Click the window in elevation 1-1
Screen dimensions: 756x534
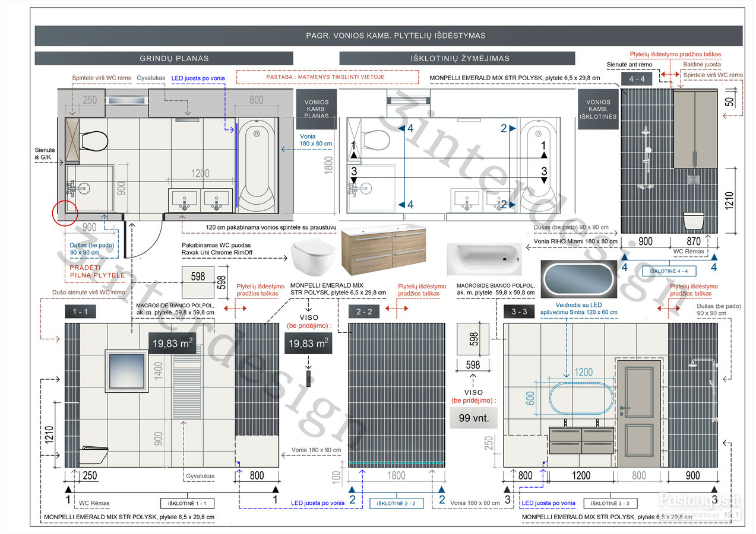pos(126,371)
